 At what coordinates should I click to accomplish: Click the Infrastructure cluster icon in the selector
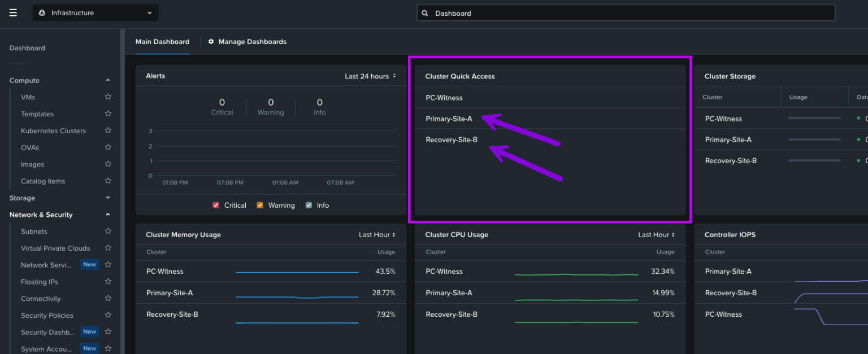coord(41,12)
